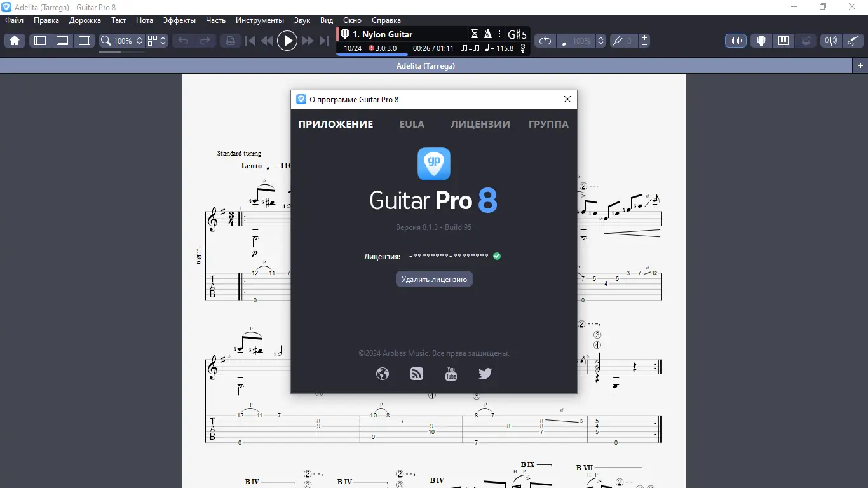Jump to the last bar

[x=324, y=41]
